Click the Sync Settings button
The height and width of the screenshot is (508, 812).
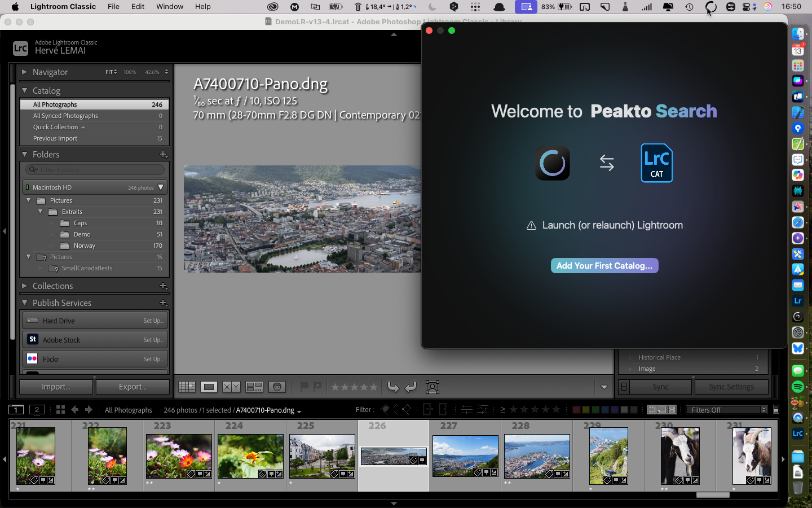point(731,387)
